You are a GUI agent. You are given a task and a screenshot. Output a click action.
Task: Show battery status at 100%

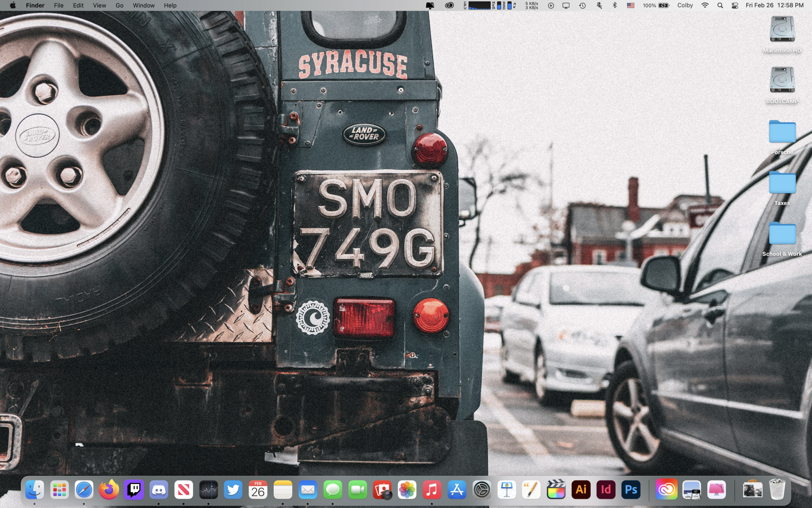[656, 5]
